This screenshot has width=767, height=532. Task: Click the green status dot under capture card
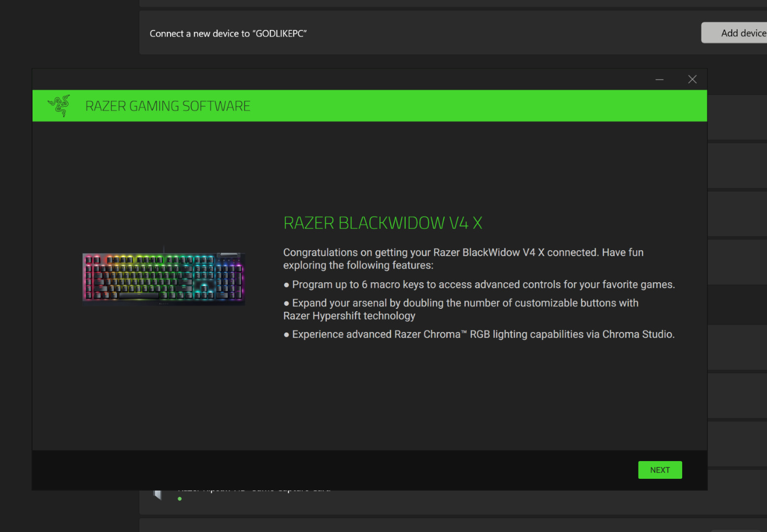click(180, 499)
